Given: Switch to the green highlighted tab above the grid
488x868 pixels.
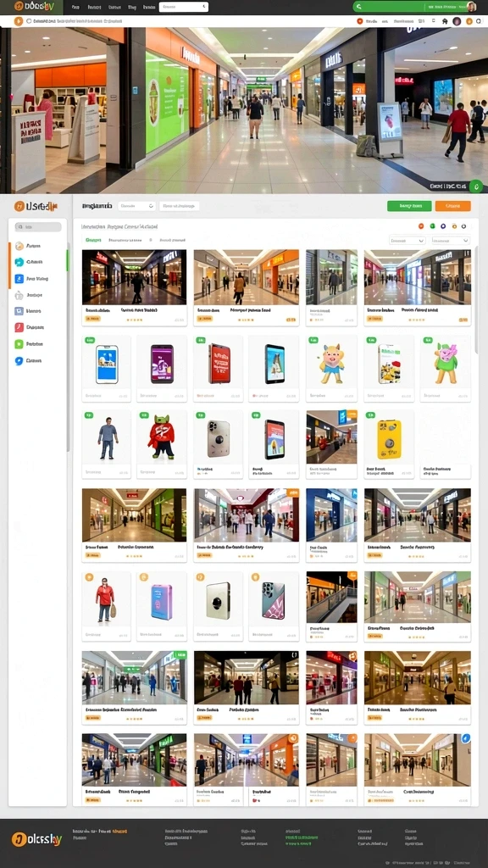Looking at the screenshot, I should [x=93, y=240].
